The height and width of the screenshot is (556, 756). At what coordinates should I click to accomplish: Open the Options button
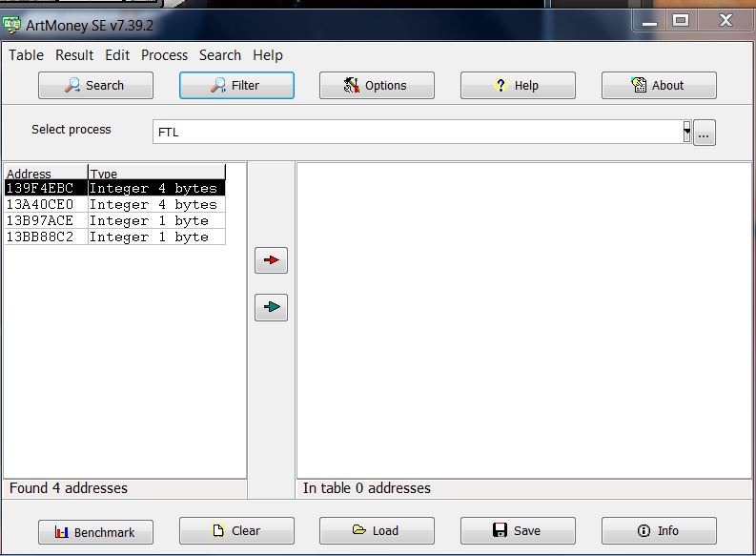coord(377,85)
